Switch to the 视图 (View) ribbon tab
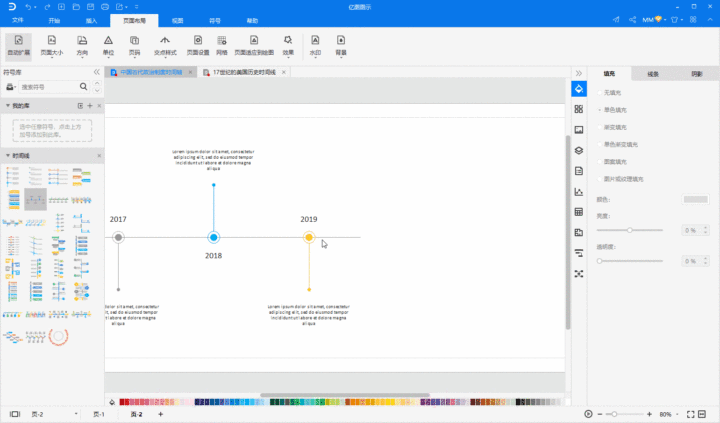Screen dimensions: 720x423 click(178, 20)
